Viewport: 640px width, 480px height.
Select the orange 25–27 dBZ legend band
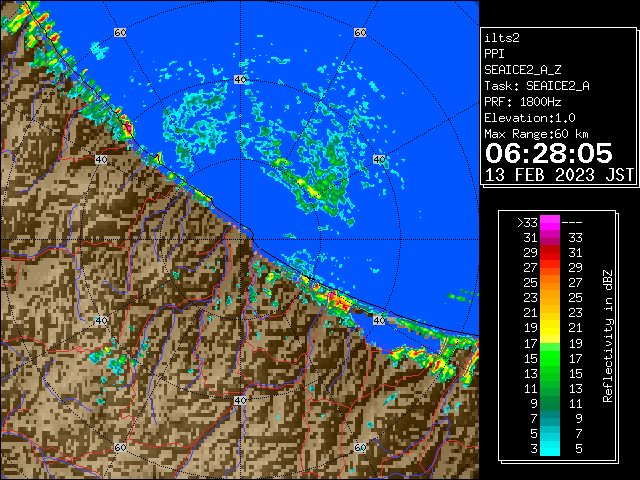[x=550, y=282]
